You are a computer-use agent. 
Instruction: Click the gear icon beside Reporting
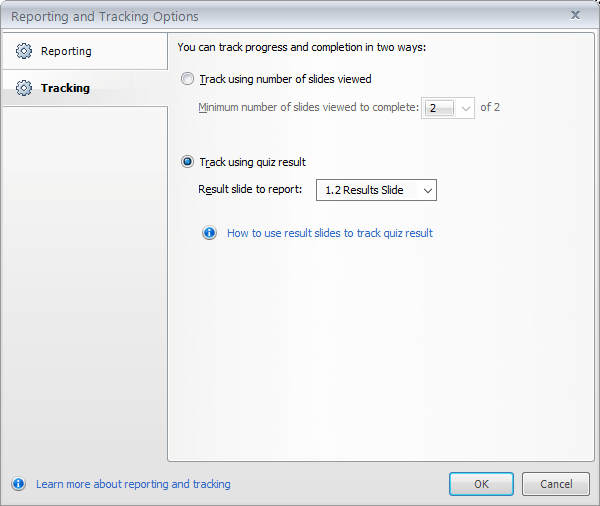pyautogui.click(x=24, y=51)
